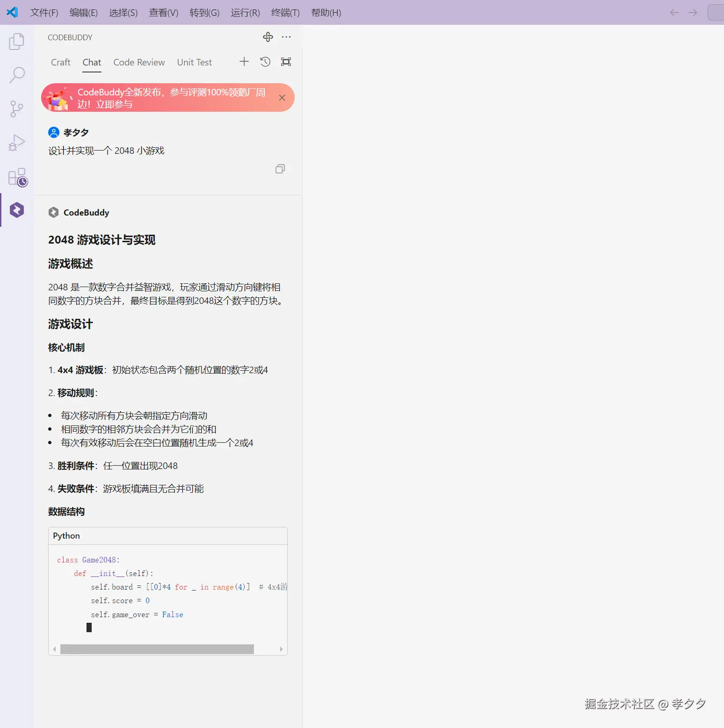
Task: Click the 核心机制 subheading
Action: (x=66, y=347)
